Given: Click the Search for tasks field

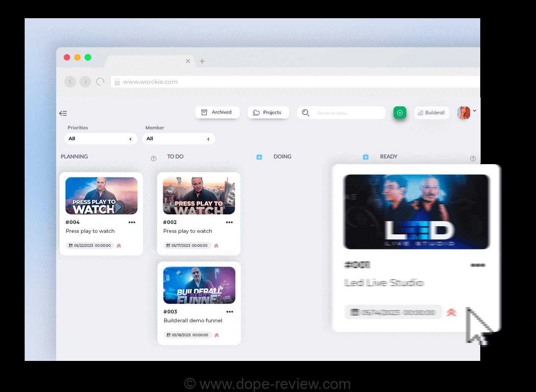Looking at the screenshot, I should (347, 113).
